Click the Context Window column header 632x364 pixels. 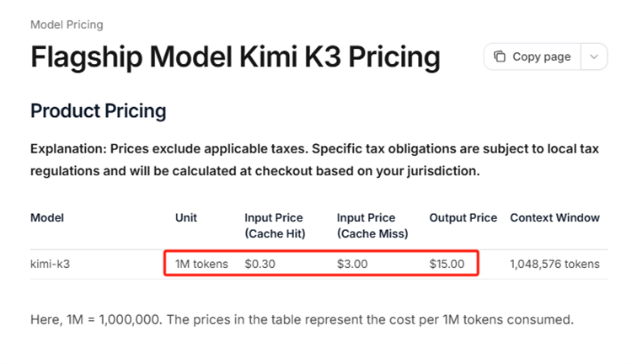point(555,217)
